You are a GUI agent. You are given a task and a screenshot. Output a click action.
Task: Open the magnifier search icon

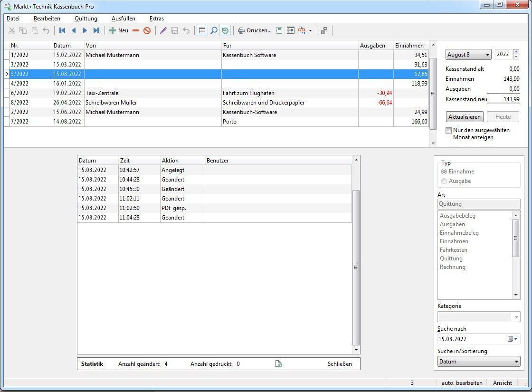tap(214, 30)
